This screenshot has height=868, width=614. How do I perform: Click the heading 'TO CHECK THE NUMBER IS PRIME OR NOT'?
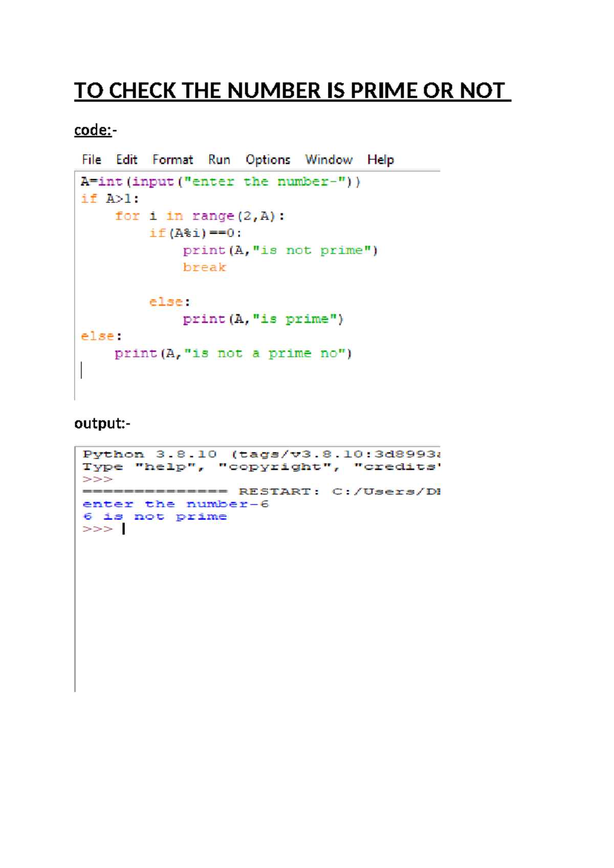290,91
